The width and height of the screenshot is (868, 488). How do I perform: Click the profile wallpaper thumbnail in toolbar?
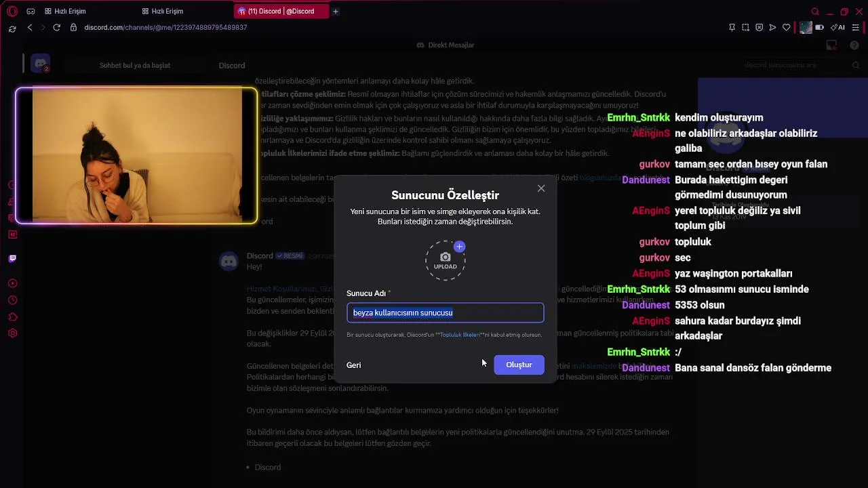point(806,28)
